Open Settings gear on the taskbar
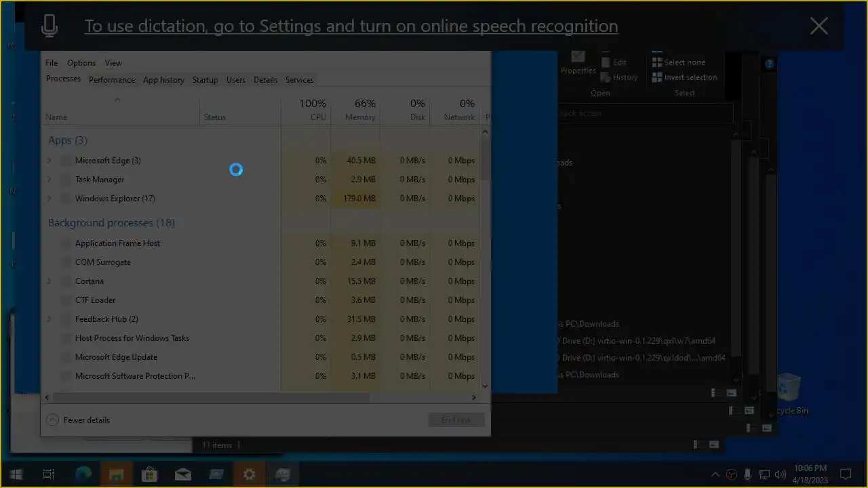 [249, 474]
